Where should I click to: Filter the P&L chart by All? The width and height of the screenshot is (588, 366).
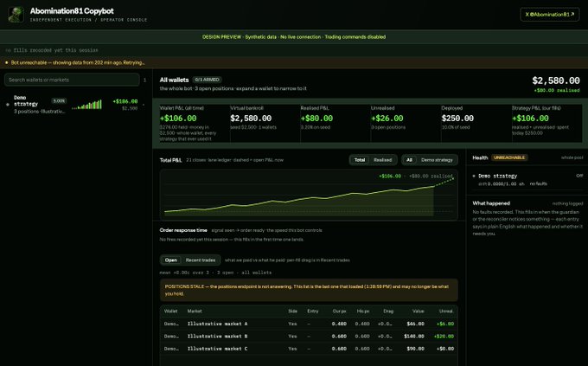coord(409,160)
